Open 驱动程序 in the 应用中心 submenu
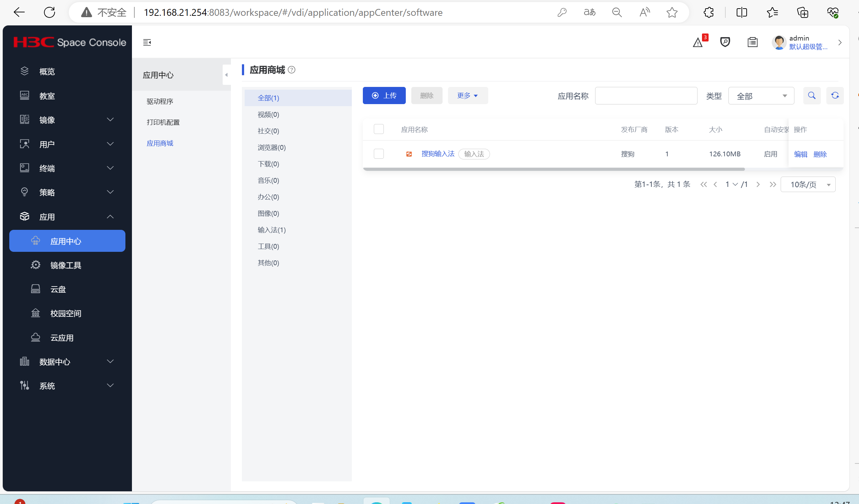This screenshot has height=504, width=859. point(160,101)
